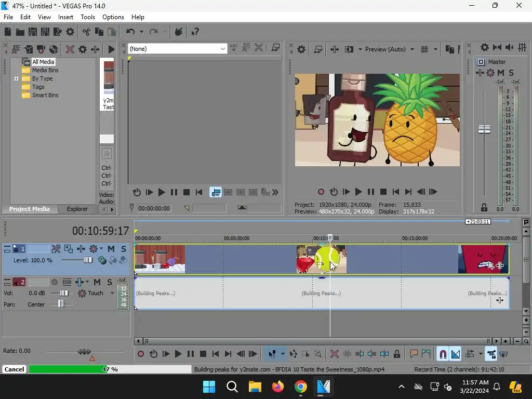The image size is (532, 399).
Task: Click the Insert Region icon
Action: tap(426, 354)
